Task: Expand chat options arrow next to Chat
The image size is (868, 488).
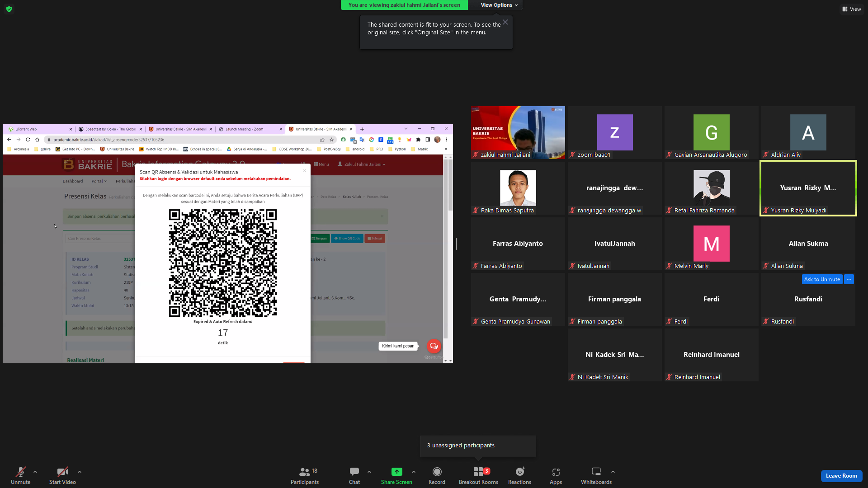Action: click(369, 472)
